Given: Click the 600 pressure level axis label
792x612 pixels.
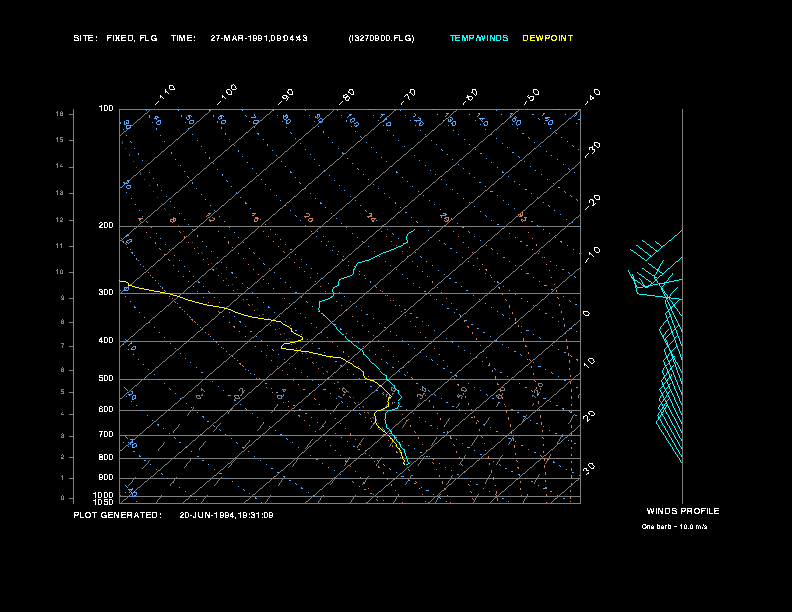Looking at the screenshot, I should tap(106, 410).
